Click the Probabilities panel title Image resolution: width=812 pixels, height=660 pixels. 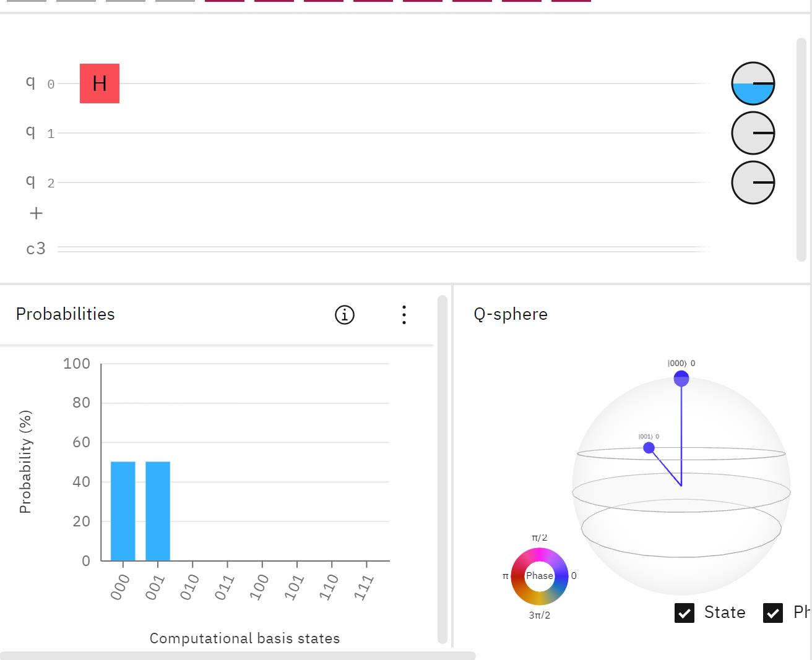[66, 314]
